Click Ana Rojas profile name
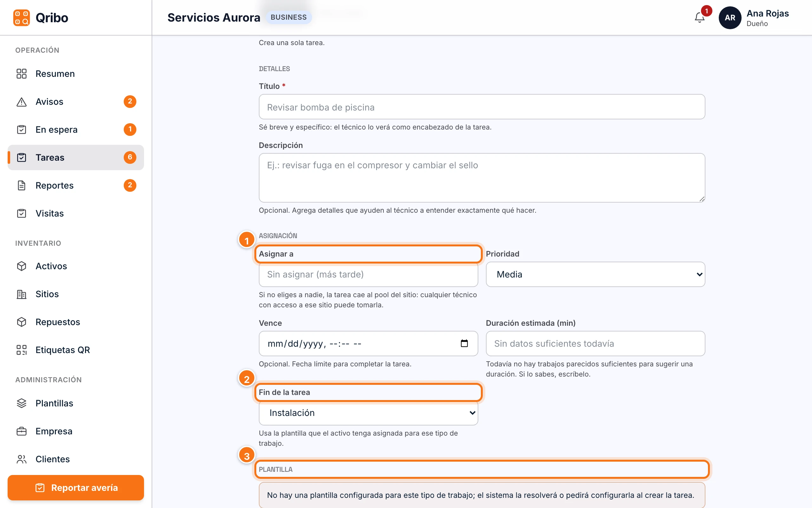The width and height of the screenshot is (812, 508). tap(767, 13)
